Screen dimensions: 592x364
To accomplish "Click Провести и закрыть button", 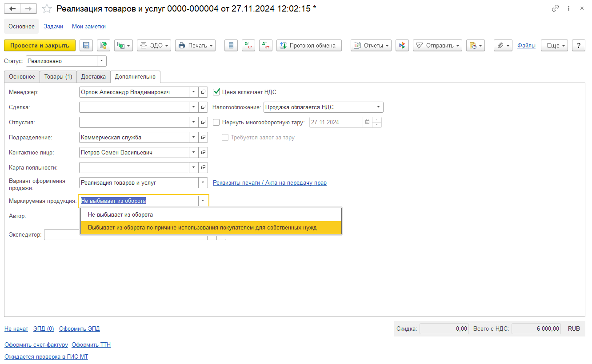I will click(40, 45).
